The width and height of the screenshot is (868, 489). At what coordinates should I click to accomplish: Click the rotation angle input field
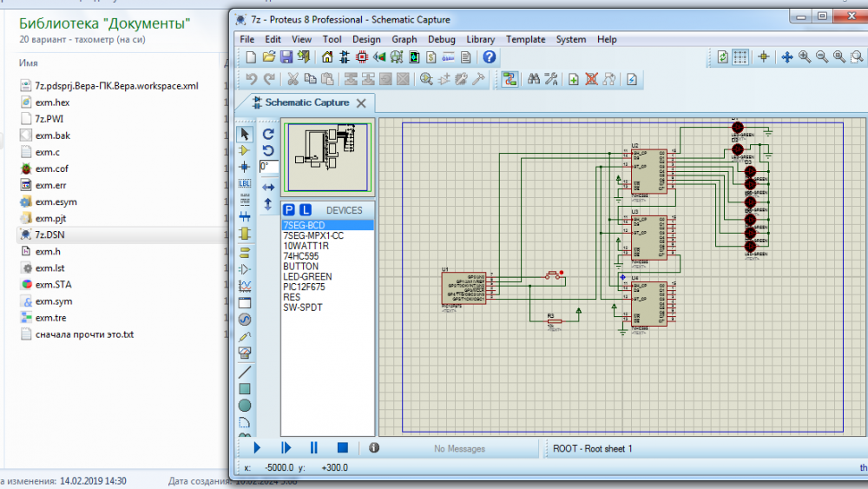click(x=268, y=167)
